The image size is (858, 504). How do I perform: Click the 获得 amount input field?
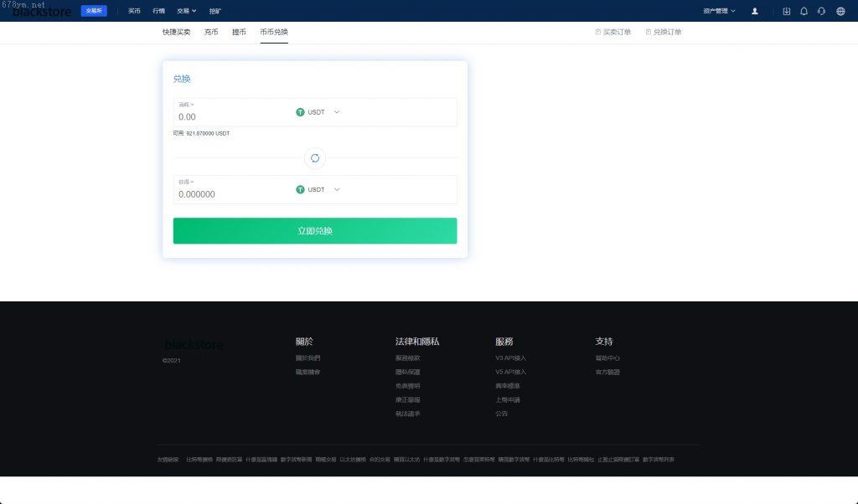pyautogui.click(x=233, y=194)
